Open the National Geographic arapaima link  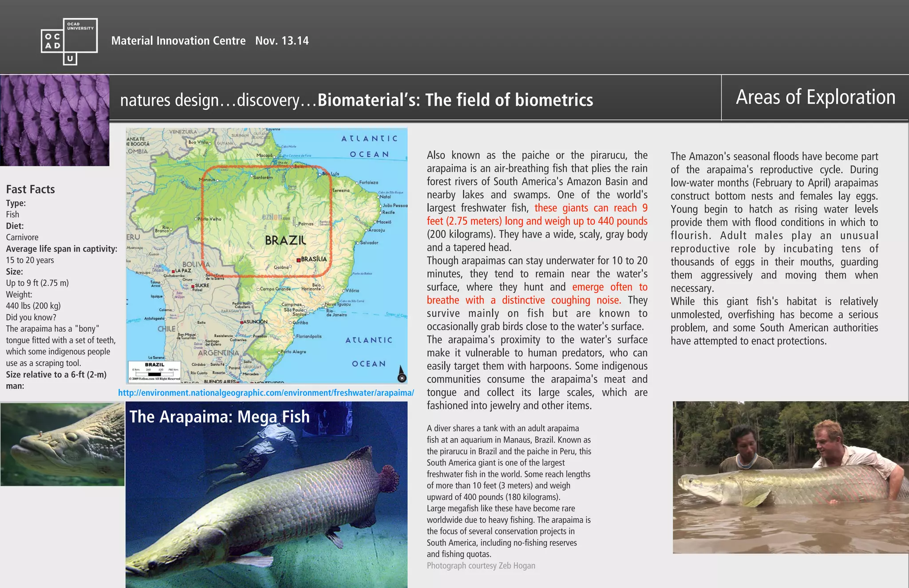pos(266,393)
